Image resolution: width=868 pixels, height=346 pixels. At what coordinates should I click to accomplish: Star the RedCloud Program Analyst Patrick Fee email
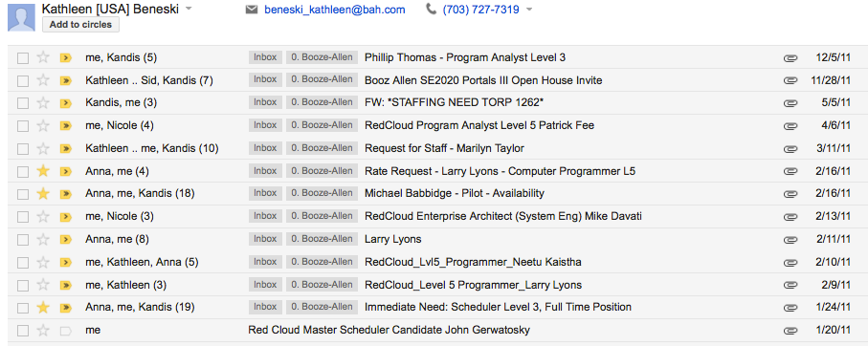point(43,125)
